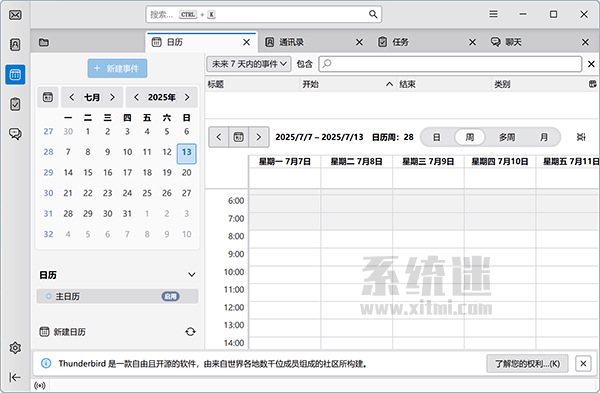
Task: Click the global search field
Action: (x=264, y=15)
